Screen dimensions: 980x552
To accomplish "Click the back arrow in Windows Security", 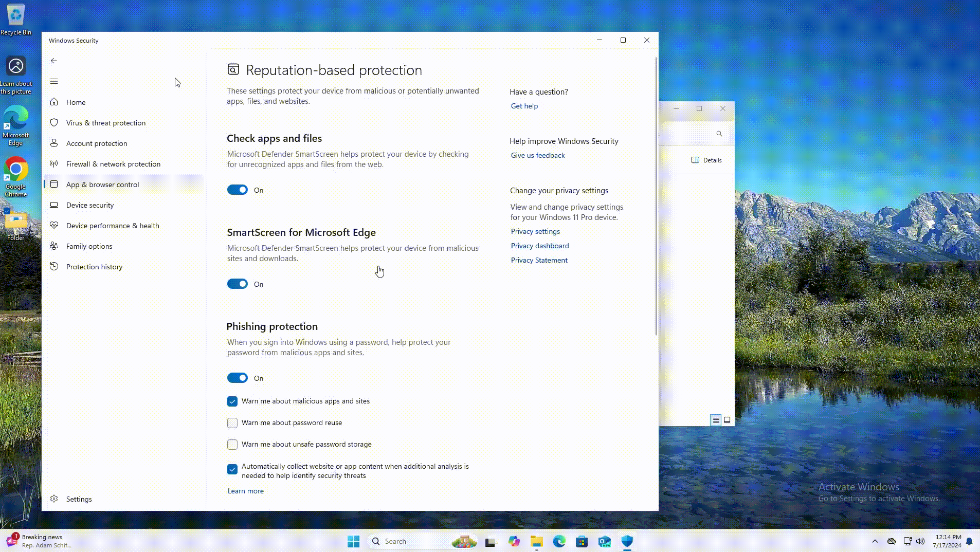I will point(54,61).
